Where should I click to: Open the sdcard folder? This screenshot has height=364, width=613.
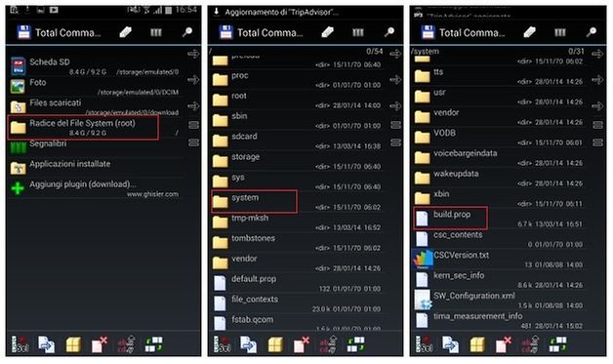click(x=297, y=141)
